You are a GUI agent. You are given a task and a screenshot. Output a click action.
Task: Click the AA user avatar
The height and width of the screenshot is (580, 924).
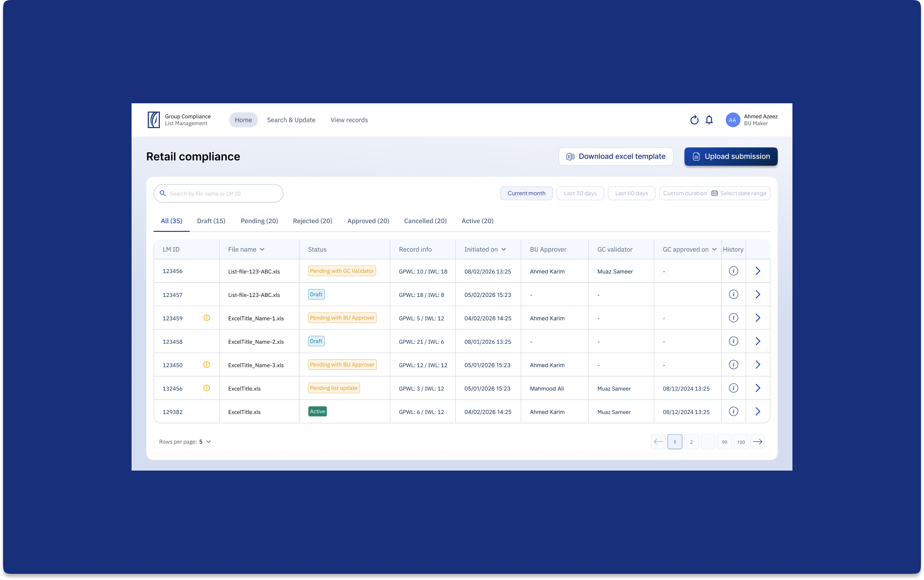(x=732, y=120)
